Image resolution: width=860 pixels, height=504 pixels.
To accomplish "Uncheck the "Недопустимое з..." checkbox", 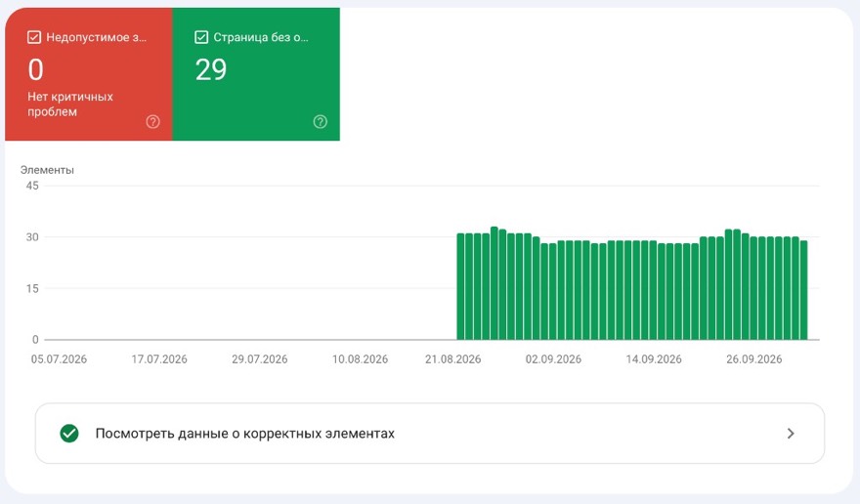I will pyautogui.click(x=34, y=37).
